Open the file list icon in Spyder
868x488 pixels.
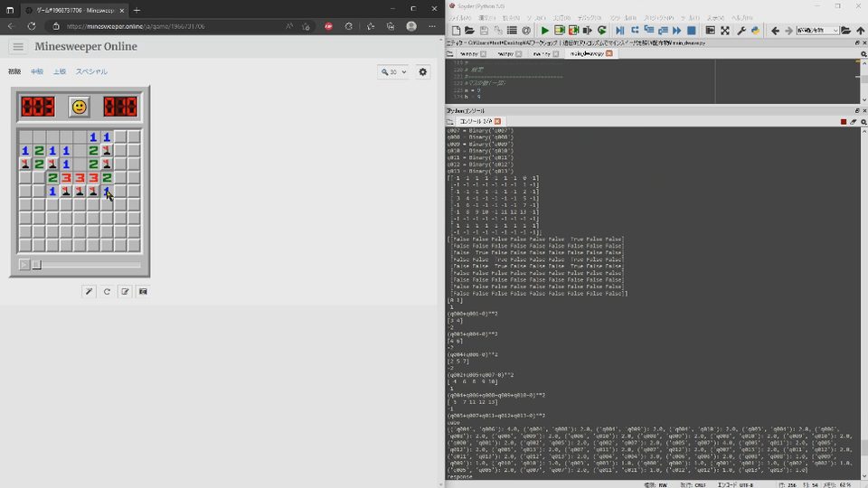[512, 31]
